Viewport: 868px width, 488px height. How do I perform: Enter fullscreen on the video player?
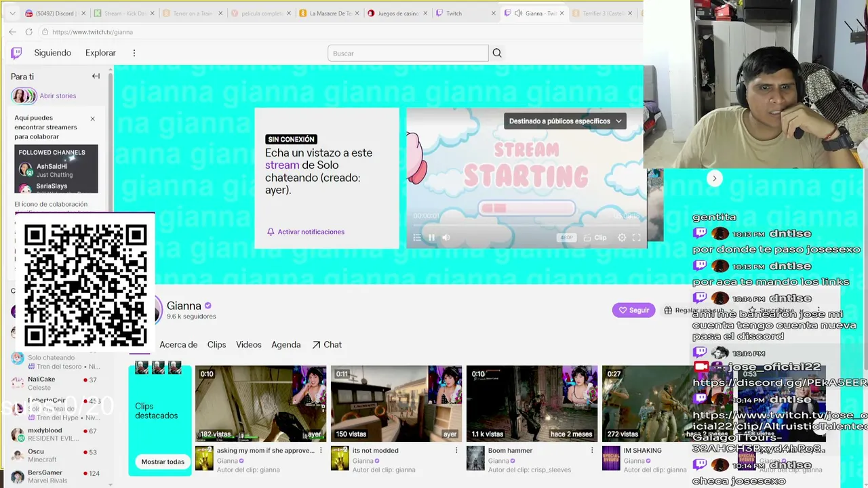tap(636, 237)
